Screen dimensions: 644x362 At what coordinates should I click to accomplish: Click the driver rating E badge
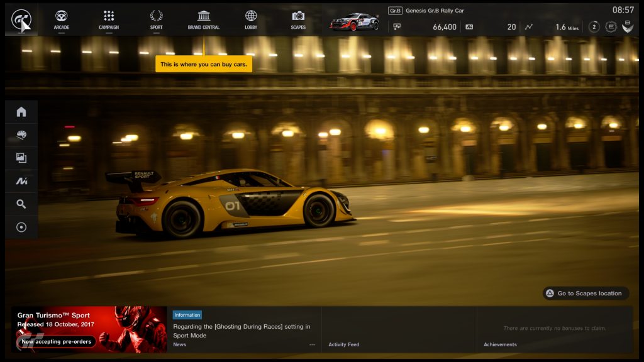pyautogui.click(x=611, y=27)
